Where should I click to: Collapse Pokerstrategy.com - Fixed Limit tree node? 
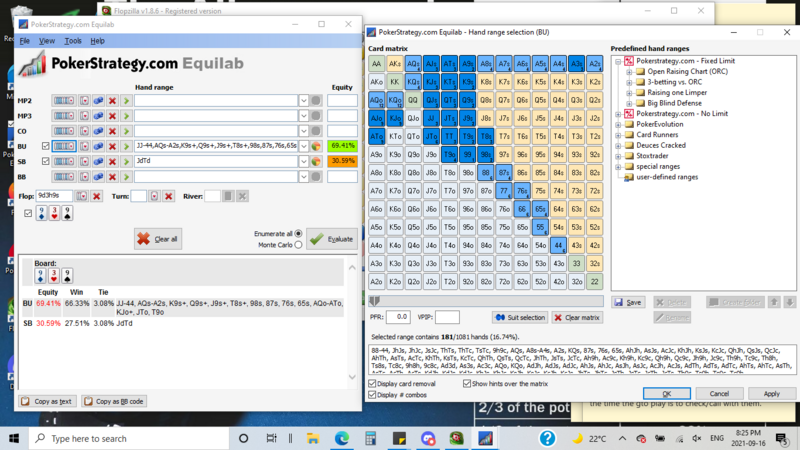point(618,61)
